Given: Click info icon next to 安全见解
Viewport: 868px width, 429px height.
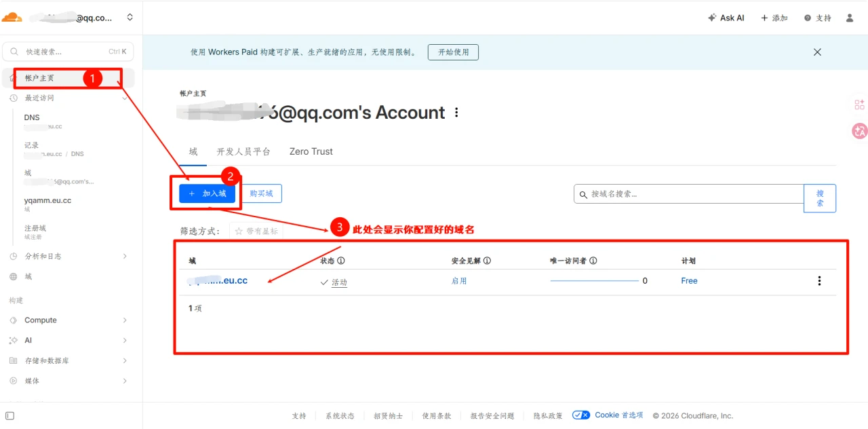Looking at the screenshot, I should (487, 261).
